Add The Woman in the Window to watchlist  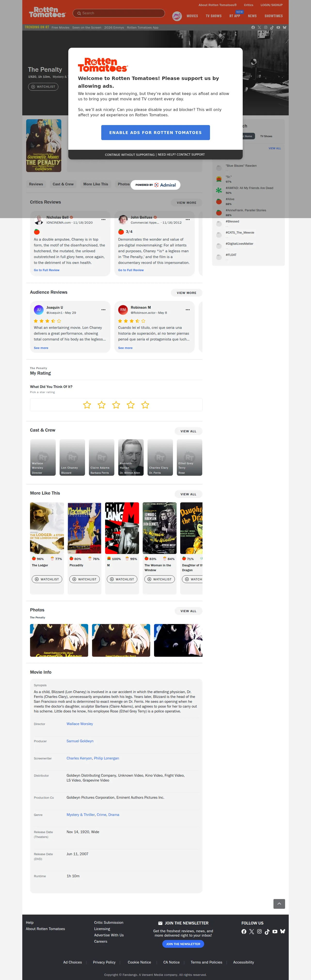[160, 579]
